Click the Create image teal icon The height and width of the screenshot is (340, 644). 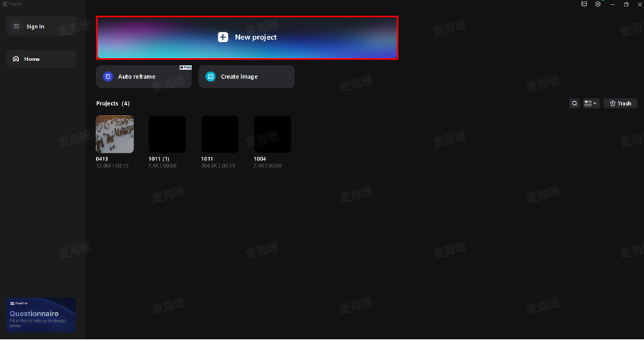coord(210,76)
